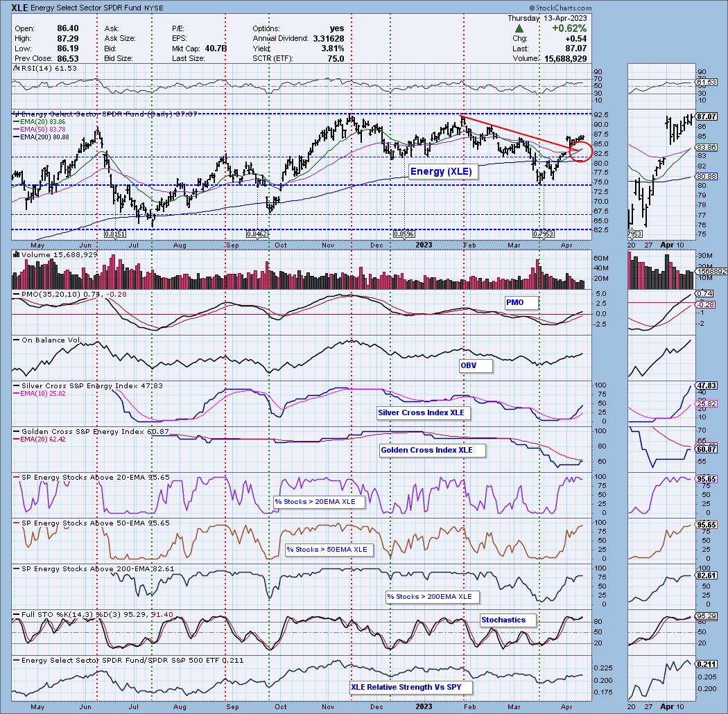Click the Low value 86.19

67,49
